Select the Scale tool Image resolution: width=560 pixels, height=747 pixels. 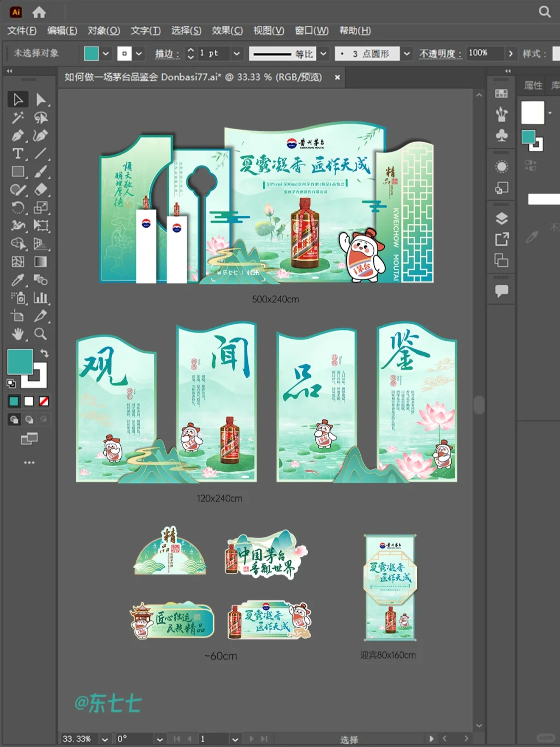click(x=40, y=208)
